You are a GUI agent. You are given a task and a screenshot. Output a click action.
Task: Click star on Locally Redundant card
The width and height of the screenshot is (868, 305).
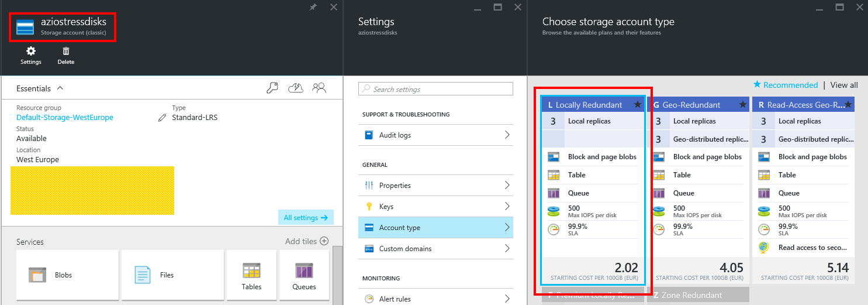click(638, 105)
